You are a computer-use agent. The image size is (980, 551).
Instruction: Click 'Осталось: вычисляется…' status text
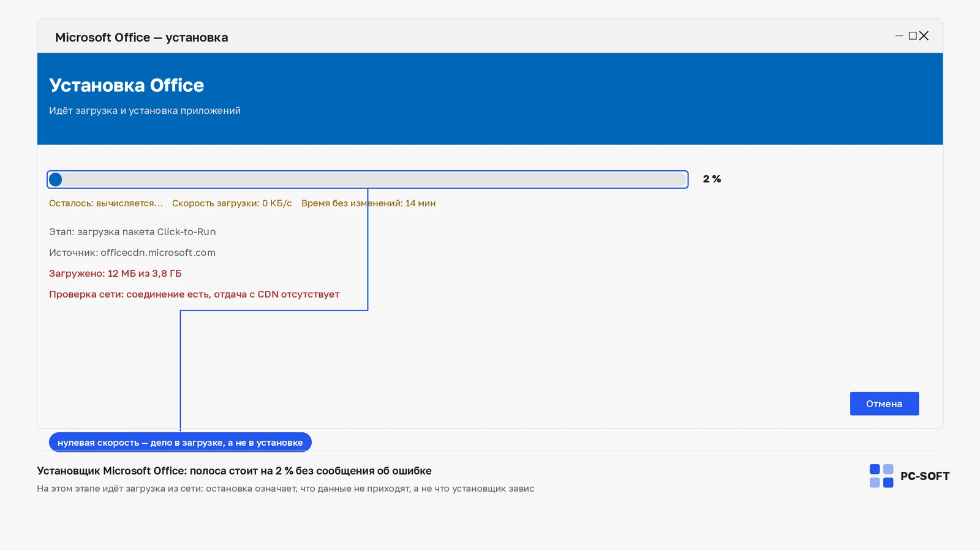pyautogui.click(x=106, y=203)
